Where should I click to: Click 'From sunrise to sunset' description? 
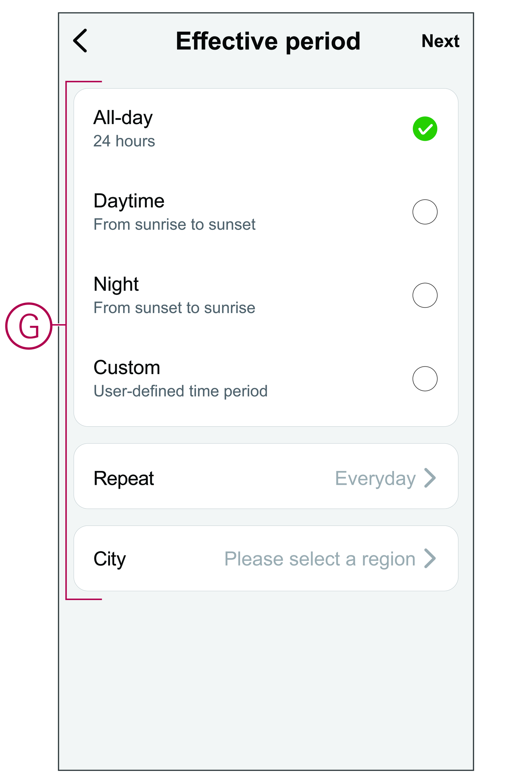point(174,224)
